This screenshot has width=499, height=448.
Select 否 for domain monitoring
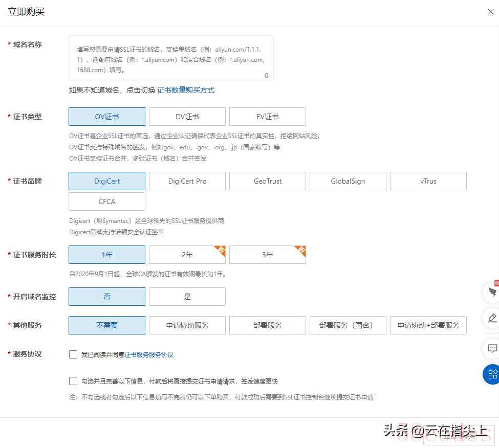107,297
